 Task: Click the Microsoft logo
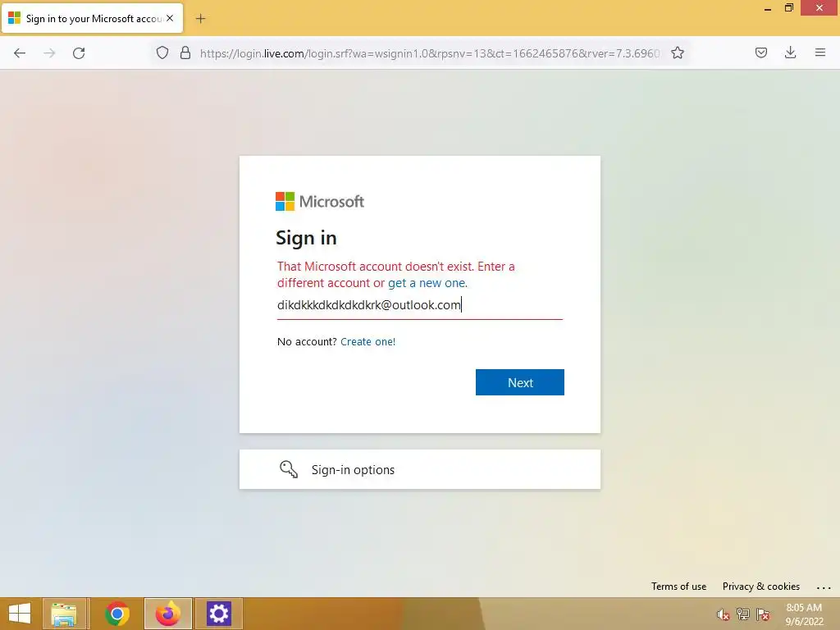pyautogui.click(x=320, y=202)
